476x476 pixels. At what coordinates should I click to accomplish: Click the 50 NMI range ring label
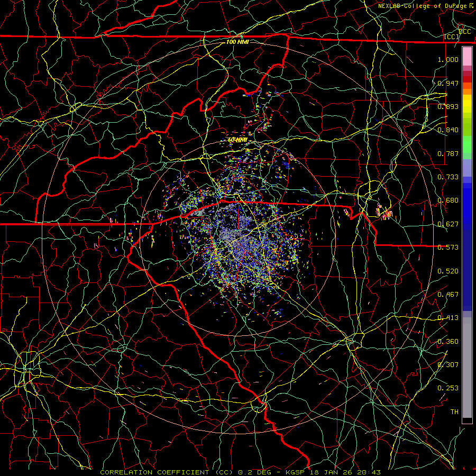(x=237, y=140)
